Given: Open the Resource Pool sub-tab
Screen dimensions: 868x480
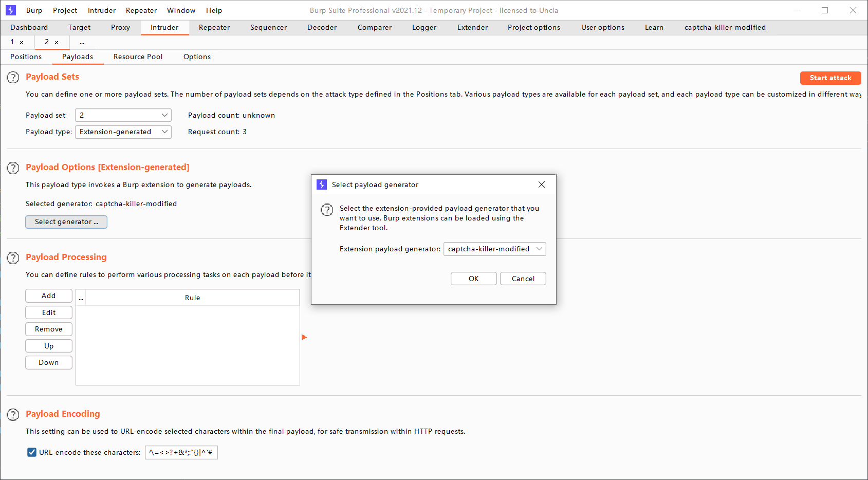Looking at the screenshot, I should tap(138, 57).
